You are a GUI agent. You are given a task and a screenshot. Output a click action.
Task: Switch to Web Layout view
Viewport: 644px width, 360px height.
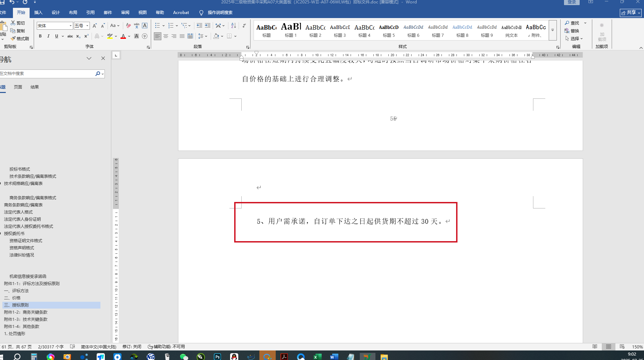point(622,347)
